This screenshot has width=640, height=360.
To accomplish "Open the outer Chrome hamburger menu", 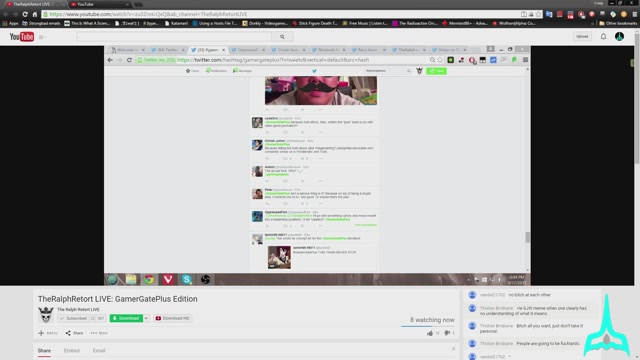I will click(635, 14).
